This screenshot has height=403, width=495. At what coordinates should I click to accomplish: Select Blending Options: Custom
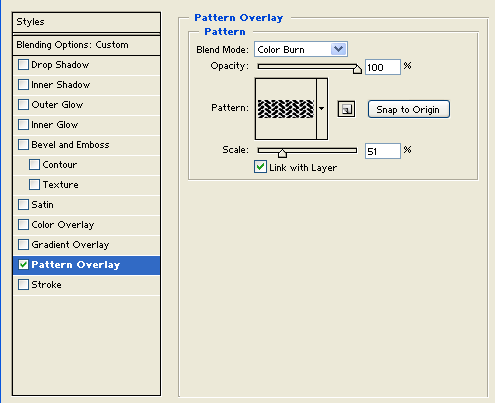tap(86, 45)
